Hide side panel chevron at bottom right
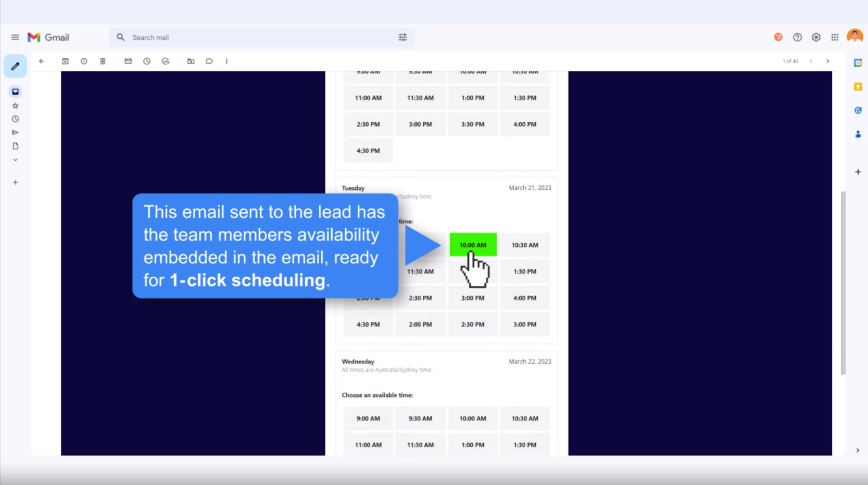Viewport: 868px width, 485px height. tap(858, 451)
